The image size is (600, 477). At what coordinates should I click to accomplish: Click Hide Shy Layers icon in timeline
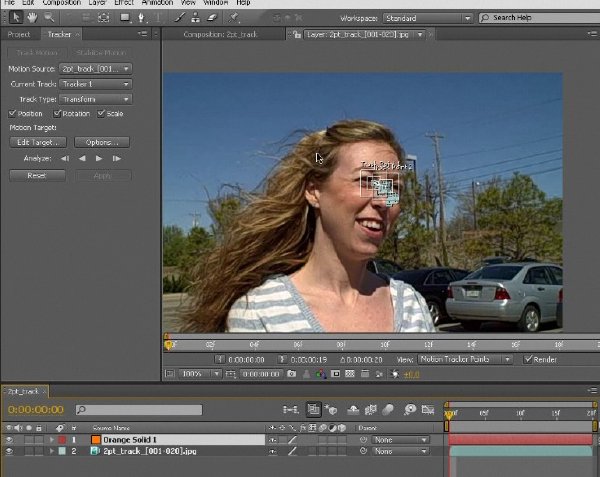(x=352, y=410)
